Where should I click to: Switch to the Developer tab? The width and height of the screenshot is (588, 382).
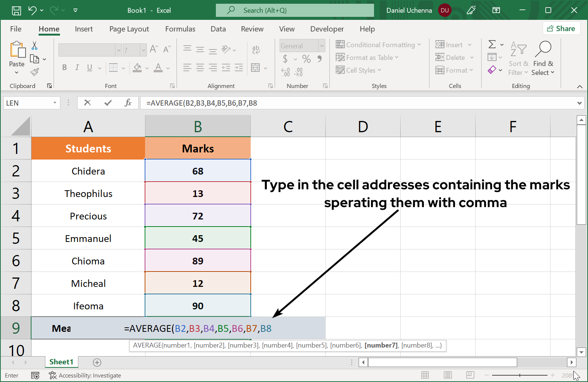click(327, 29)
